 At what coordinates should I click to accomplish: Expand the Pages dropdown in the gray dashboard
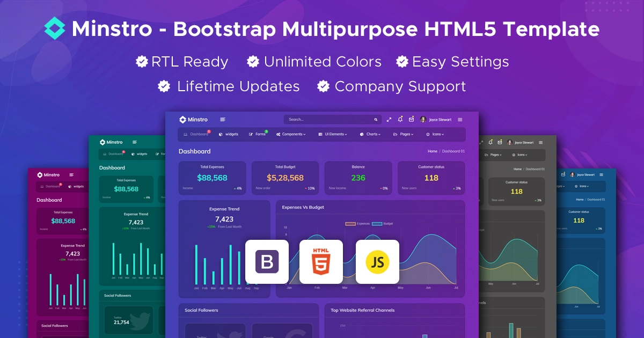[493, 155]
